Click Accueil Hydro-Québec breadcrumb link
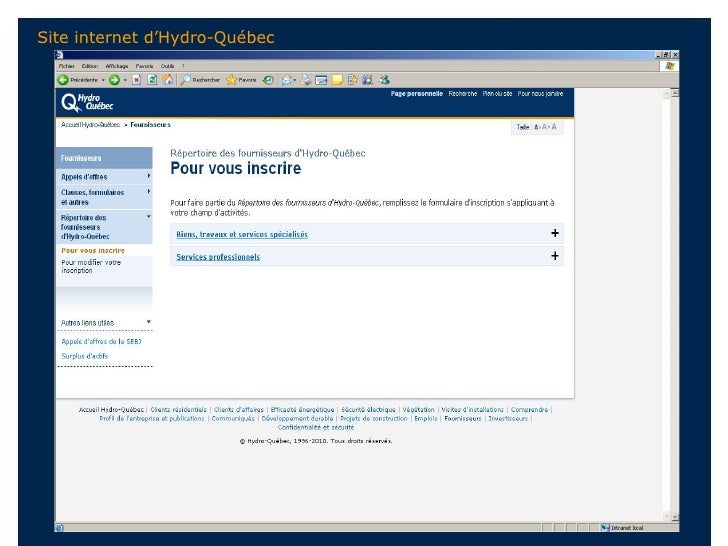The width and height of the screenshot is (728, 546). 91,124
